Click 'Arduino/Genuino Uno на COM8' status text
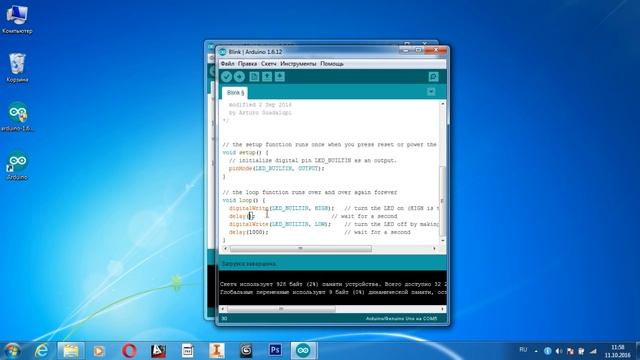This screenshot has height=360, width=640. [401, 318]
